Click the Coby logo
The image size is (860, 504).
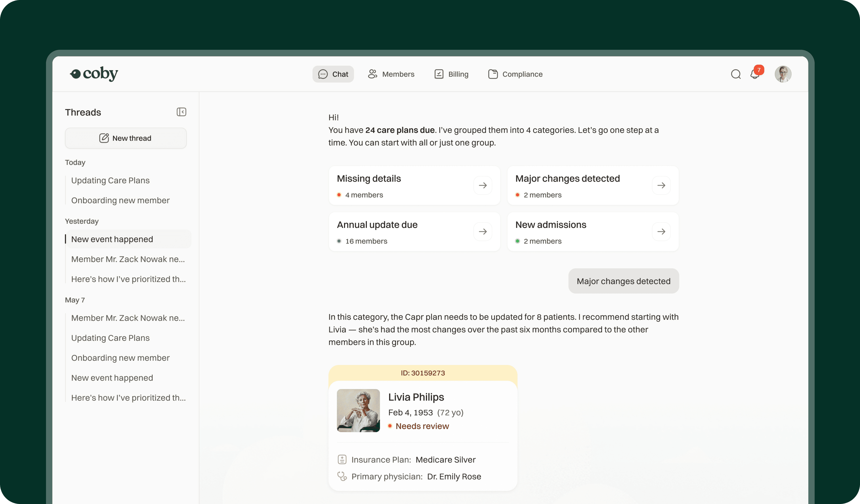[94, 74]
